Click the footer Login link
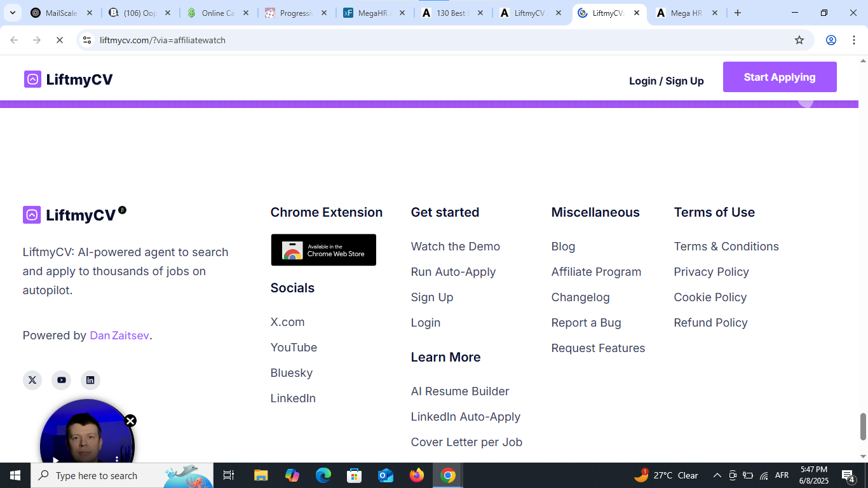 coord(426,323)
